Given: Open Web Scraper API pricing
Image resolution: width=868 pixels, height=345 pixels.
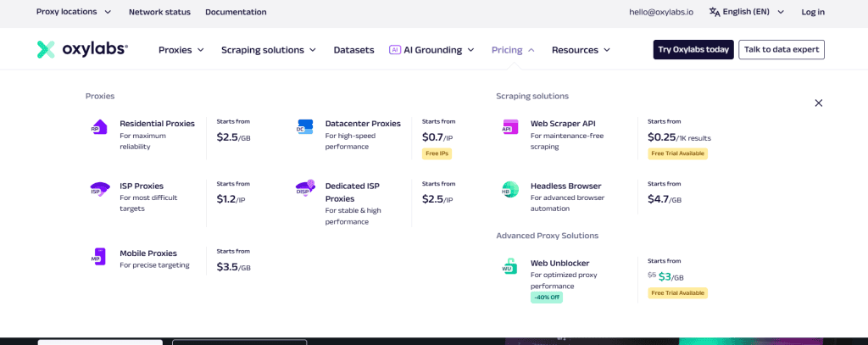Looking at the screenshot, I should pos(563,124).
